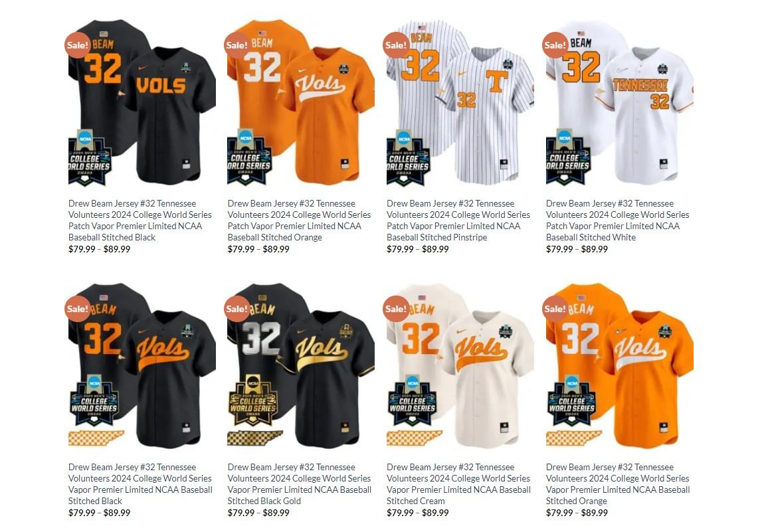Viewport: 764px width, 532px height.
Task: Open the Cream Vols jersey image
Action: [x=460, y=366]
